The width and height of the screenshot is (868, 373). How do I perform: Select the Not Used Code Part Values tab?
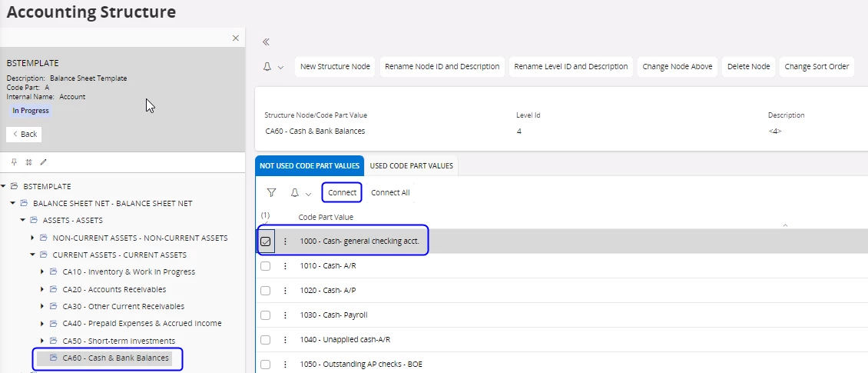(309, 165)
